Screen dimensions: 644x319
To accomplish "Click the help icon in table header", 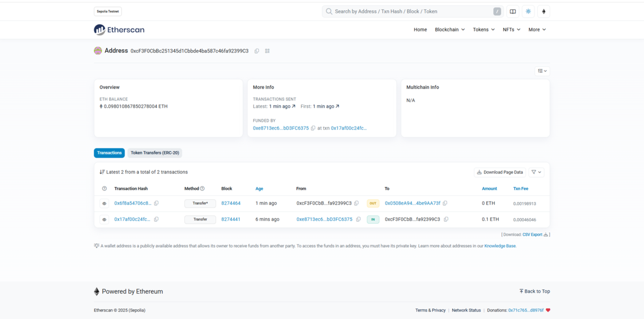I will coord(105,189).
